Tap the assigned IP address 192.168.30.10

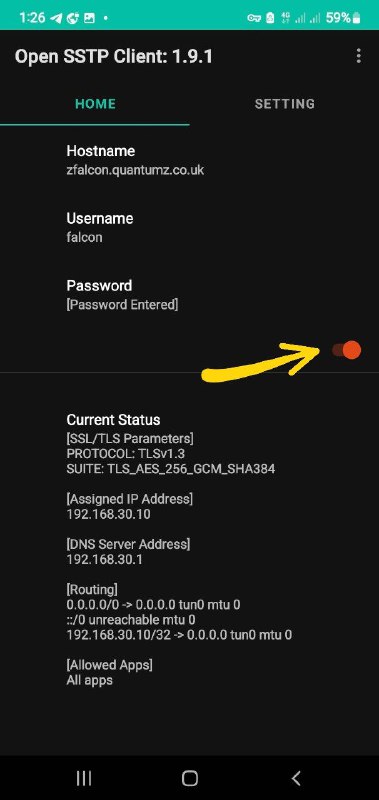click(108, 514)
